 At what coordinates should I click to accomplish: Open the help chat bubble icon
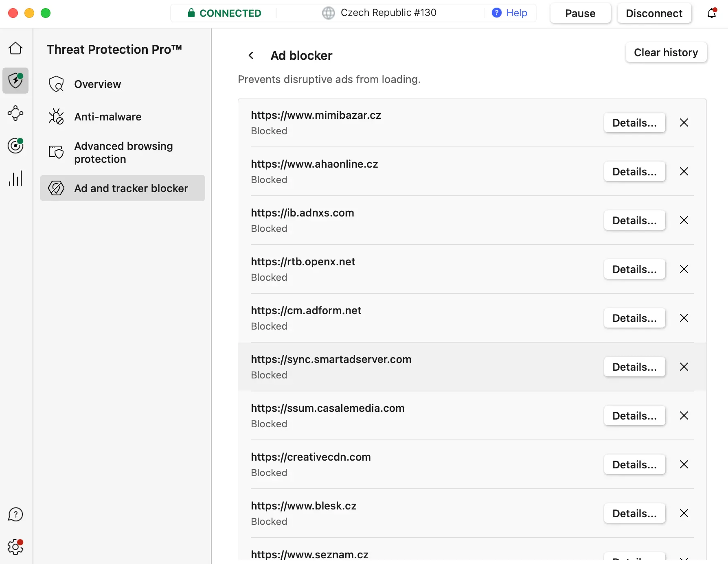tap(15, 514)
